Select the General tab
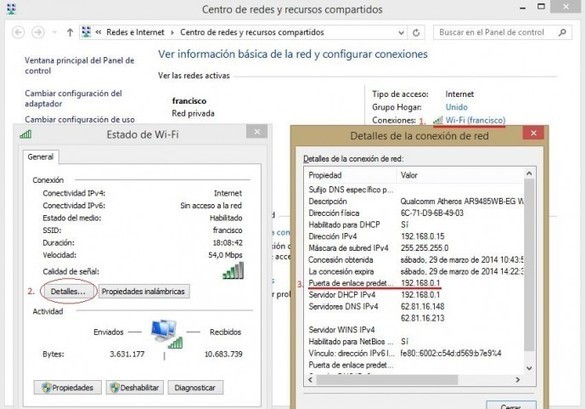586x409 pixels. tap(40, 157)
